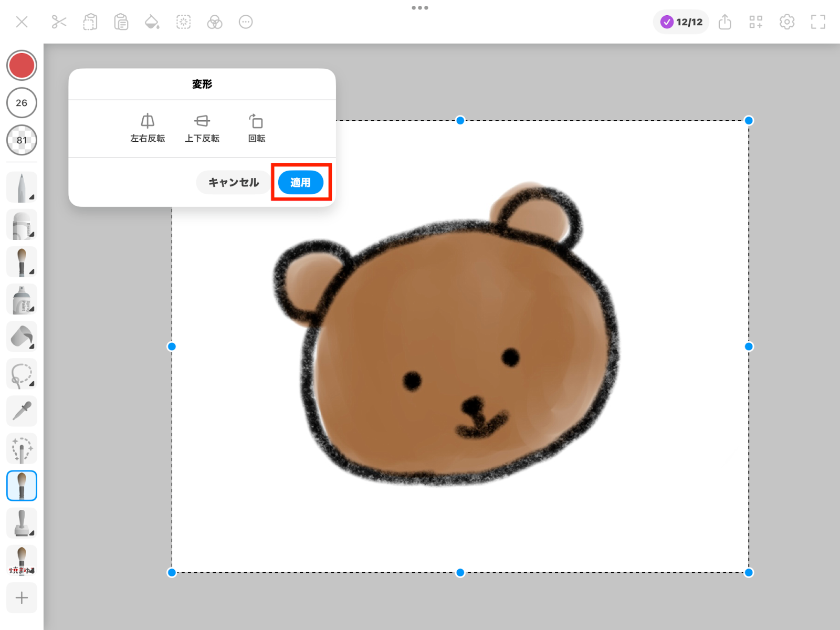Image resolution: width=840 pixels, height=630 pixels.
Task: Open the settings gear icon
Action: (x=786, y=22)
